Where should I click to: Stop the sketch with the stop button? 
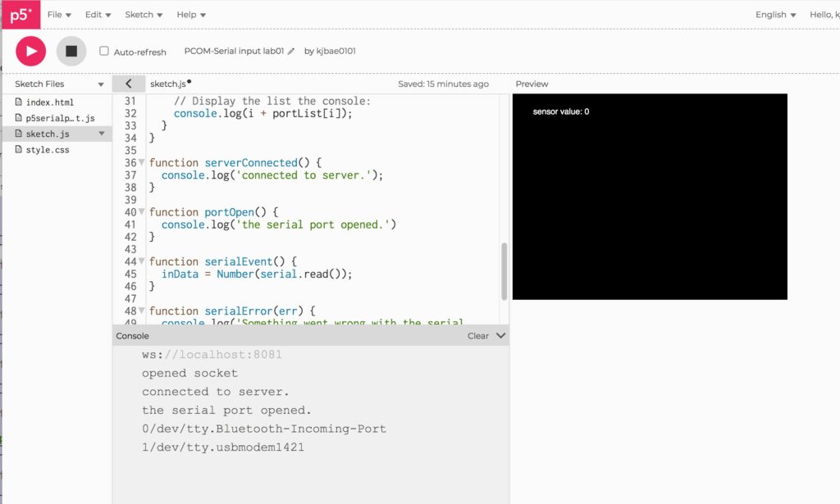click(x=71, y=52)
